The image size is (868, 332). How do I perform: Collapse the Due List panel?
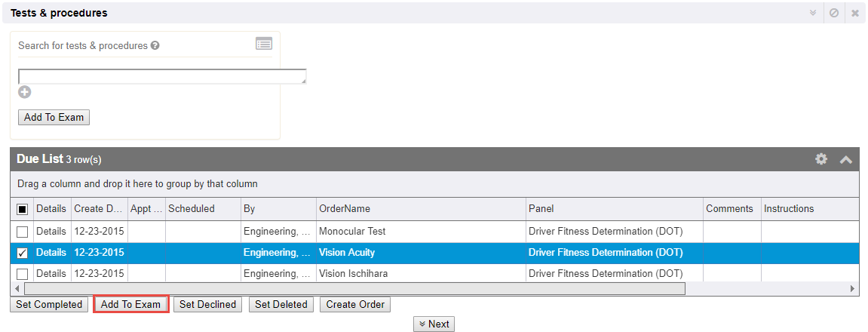pyautogui.click(x=845, y=159)
